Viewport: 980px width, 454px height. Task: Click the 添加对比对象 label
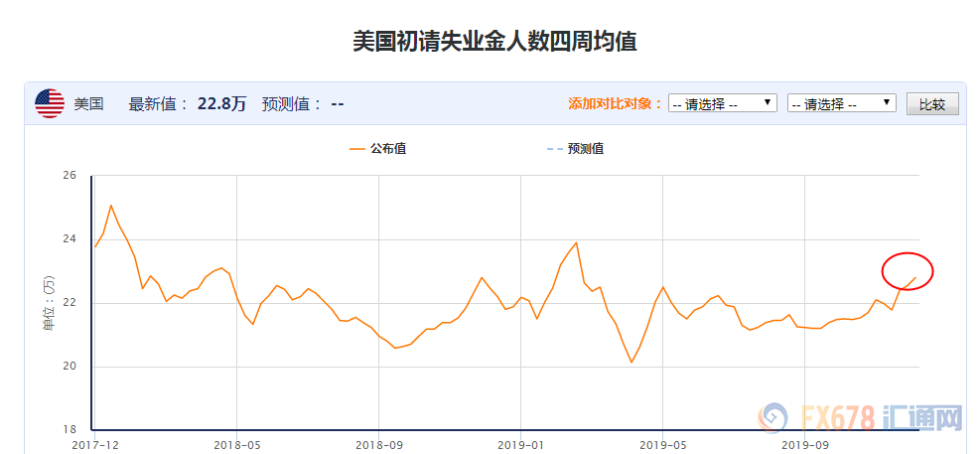coord(615,103)
